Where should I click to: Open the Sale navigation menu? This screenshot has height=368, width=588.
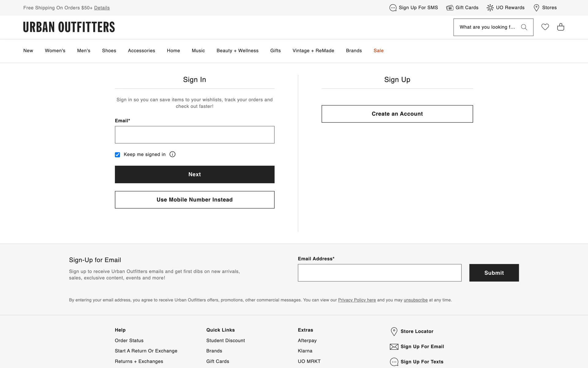(379, 51)
